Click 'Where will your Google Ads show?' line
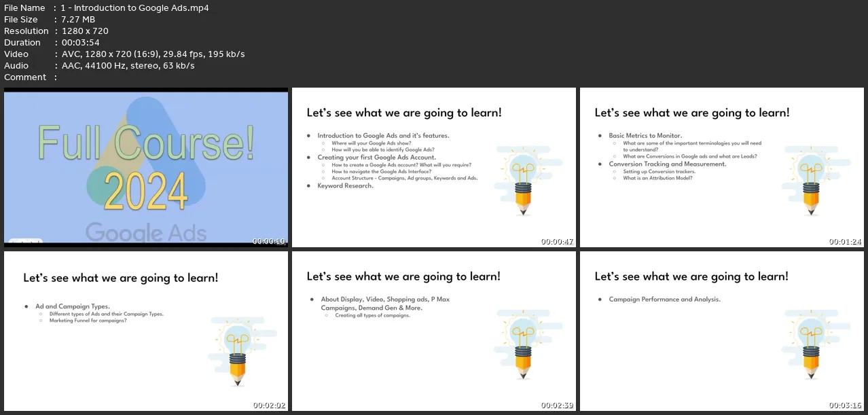This screenshot has width=868, height=415. coord(372,143)
